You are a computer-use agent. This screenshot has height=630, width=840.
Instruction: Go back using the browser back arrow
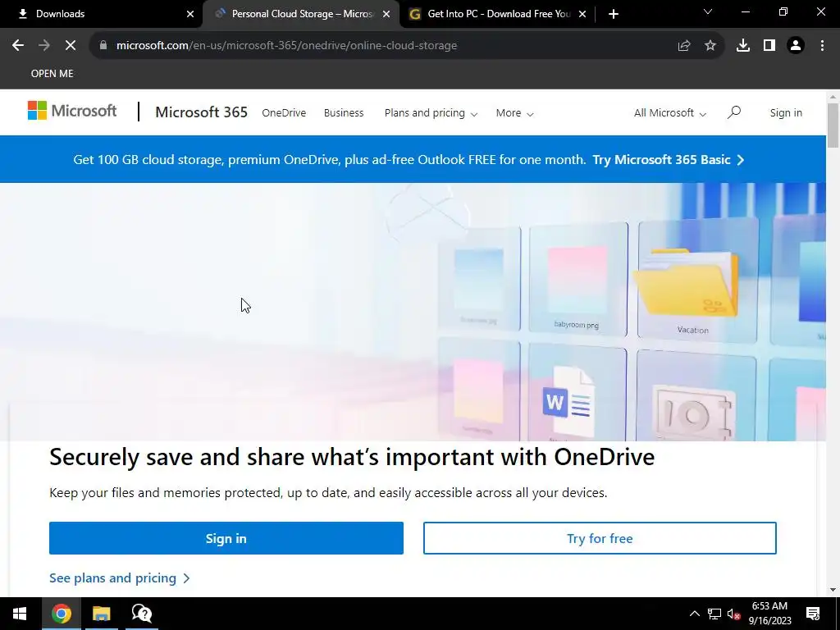18,46
